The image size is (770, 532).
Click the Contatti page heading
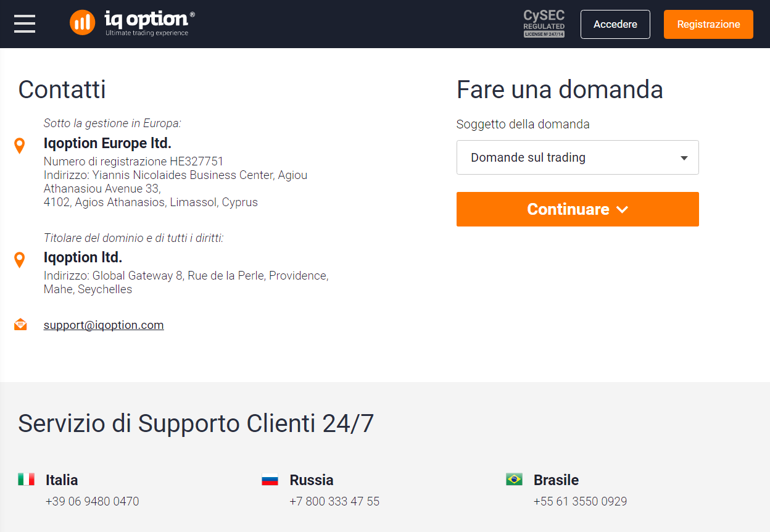[x=62, y=89]
